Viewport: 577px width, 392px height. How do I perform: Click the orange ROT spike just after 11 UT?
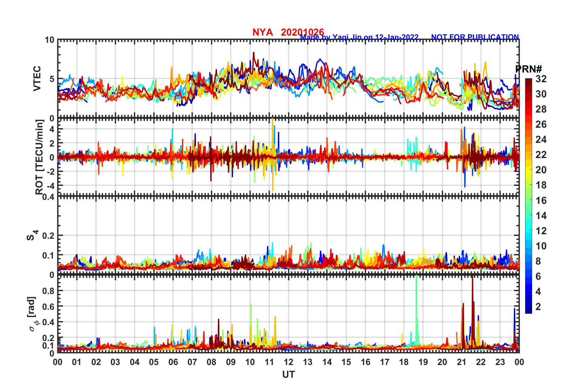point(272,155)
